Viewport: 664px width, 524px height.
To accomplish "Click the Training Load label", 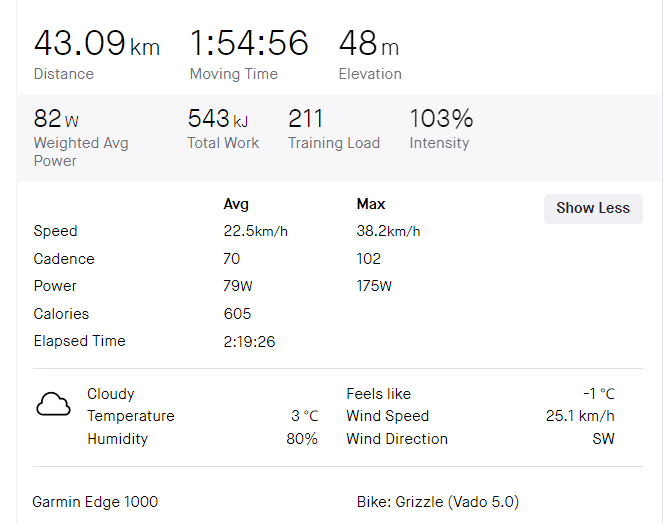I will point(334,143).
